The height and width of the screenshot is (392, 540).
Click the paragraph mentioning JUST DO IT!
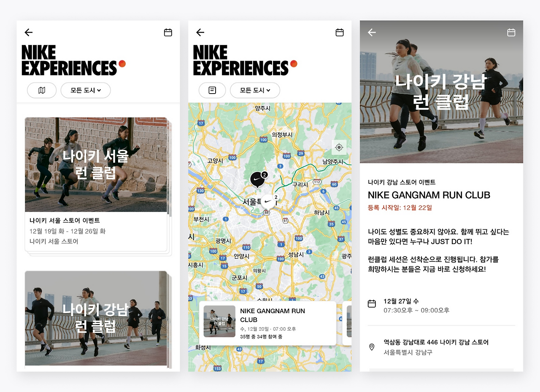pyautogui.click(x=439, y=237)
